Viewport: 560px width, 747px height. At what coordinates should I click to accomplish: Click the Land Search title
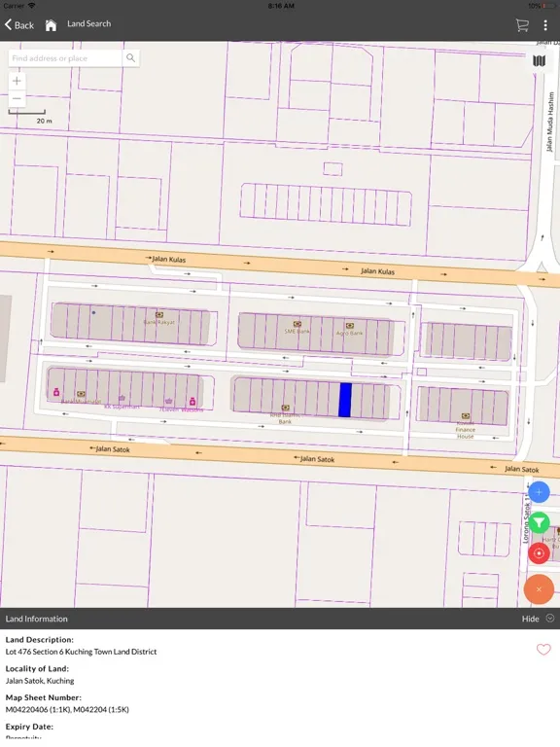tap(89, 23)
